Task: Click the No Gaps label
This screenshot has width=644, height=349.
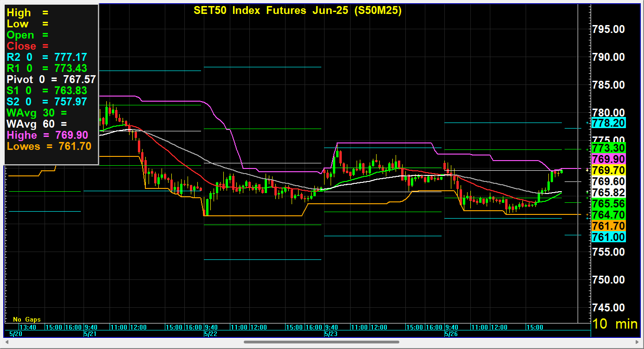Action: (26, 319)
